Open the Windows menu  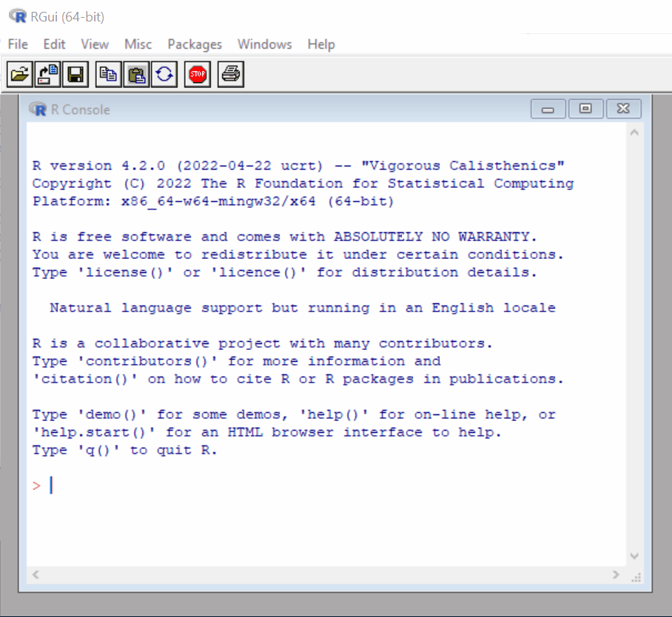[x=265, y=44]
